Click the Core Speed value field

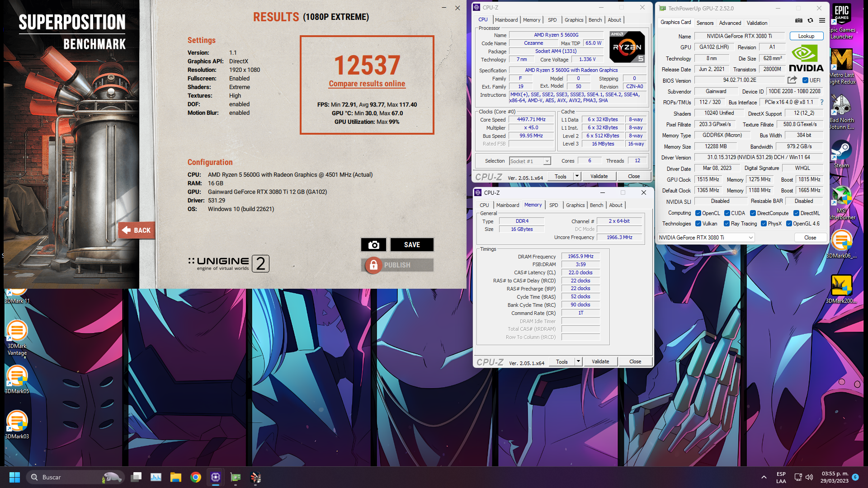tap(531, 120)
